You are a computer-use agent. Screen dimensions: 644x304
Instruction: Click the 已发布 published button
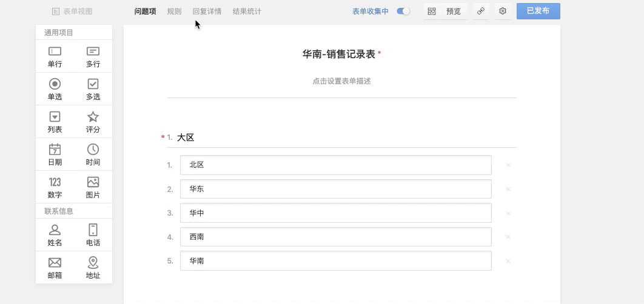(x=538, y=12)
